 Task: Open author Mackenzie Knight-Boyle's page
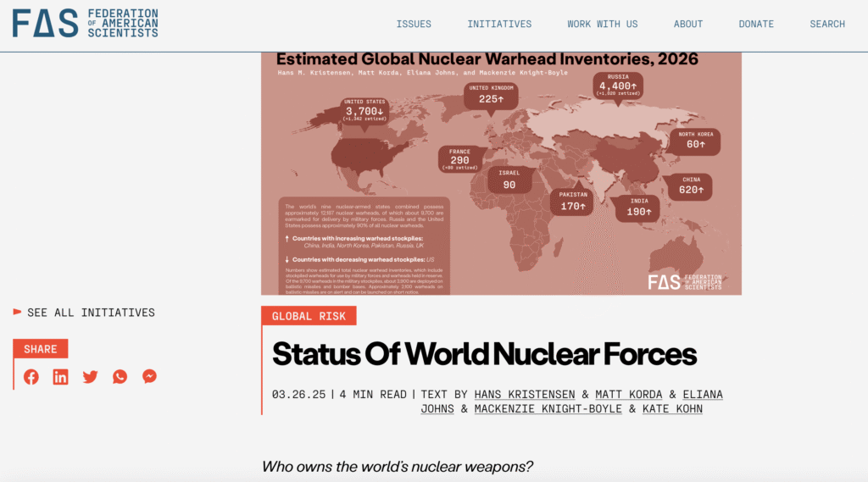548,409
